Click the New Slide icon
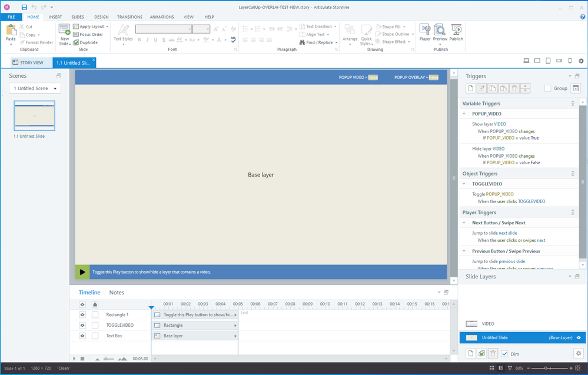Screen dimensions: 588x375 (x=65, y=34)
